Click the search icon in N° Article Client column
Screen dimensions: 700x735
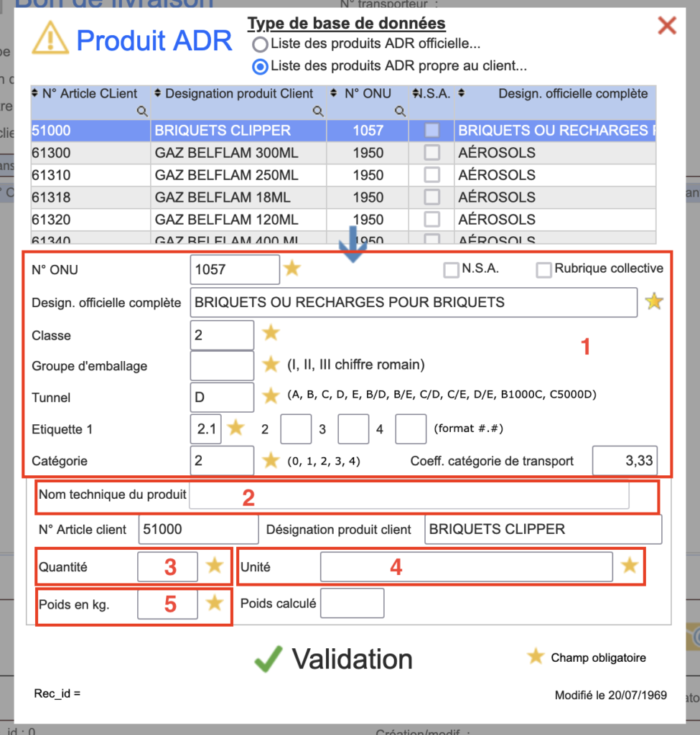tap(142, 111)
